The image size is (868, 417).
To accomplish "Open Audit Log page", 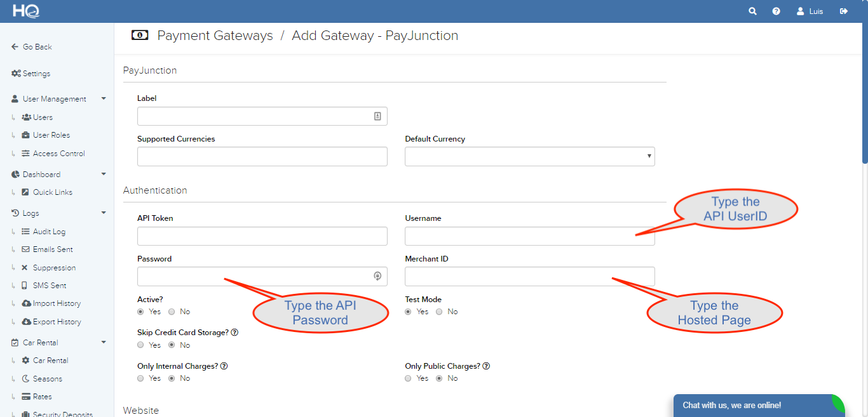I will (49, 232).
